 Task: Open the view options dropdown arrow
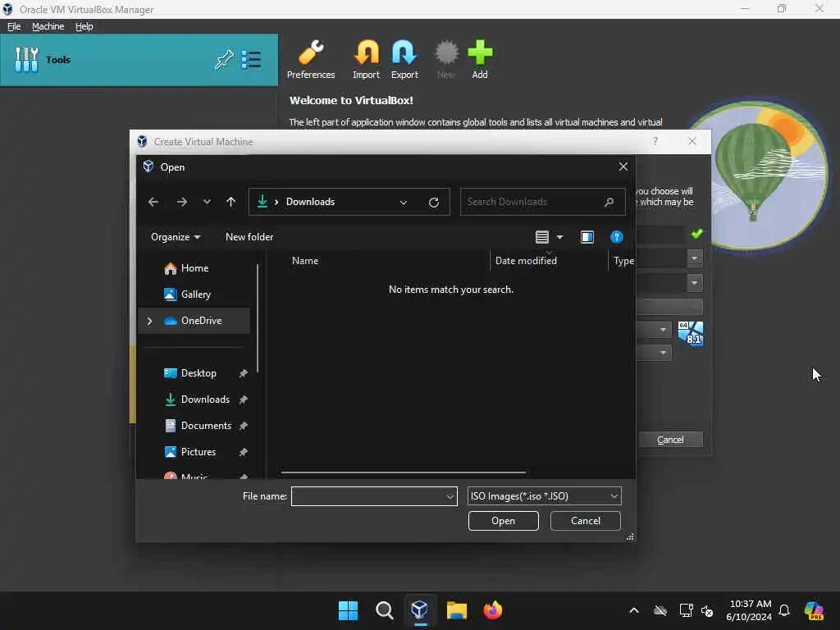(x=559, y=237)
